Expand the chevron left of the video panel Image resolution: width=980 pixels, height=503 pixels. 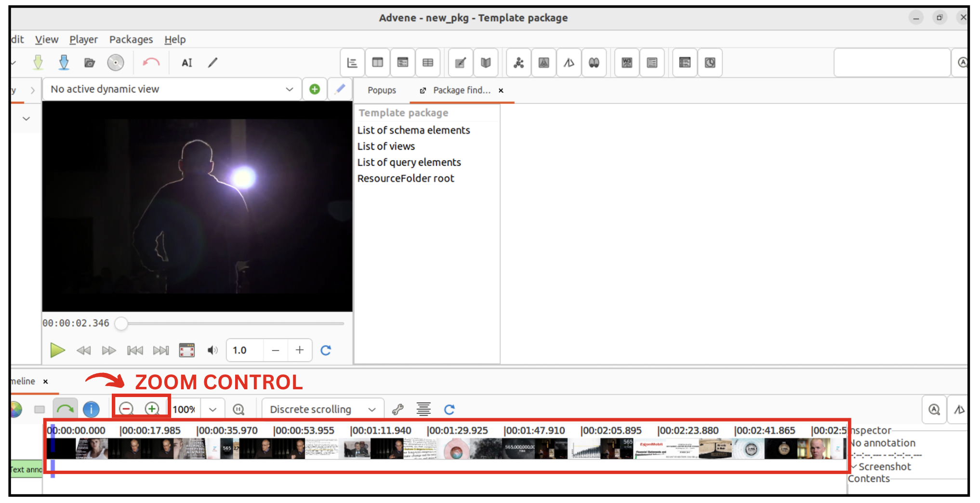(x=26, y=119)
